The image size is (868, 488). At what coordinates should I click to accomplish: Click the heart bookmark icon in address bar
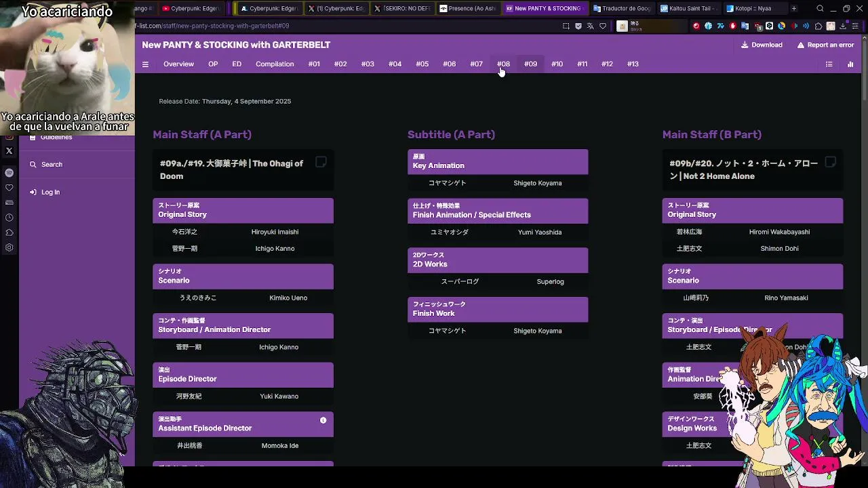pyautogui.click(x=603, y=26)
